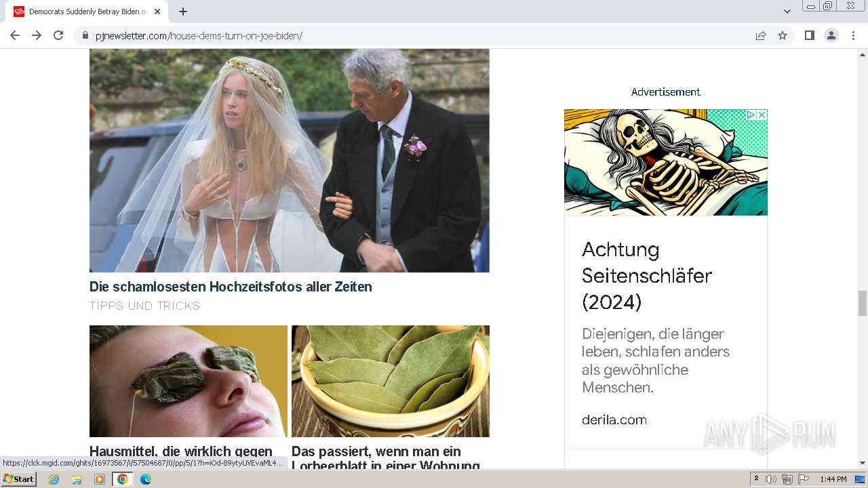868x488 pixels.
Task: Open the bay leaves bowl thumbnail
Action: 391,381
